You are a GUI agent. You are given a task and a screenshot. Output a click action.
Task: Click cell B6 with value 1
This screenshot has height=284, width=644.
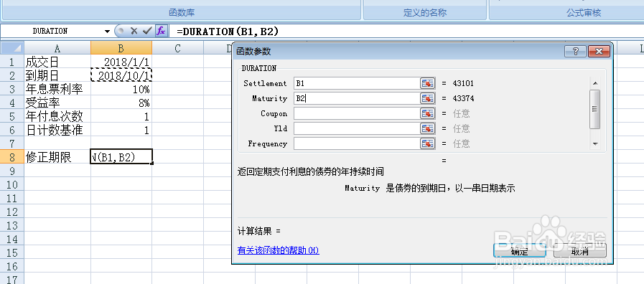click(x=121, y=130)
